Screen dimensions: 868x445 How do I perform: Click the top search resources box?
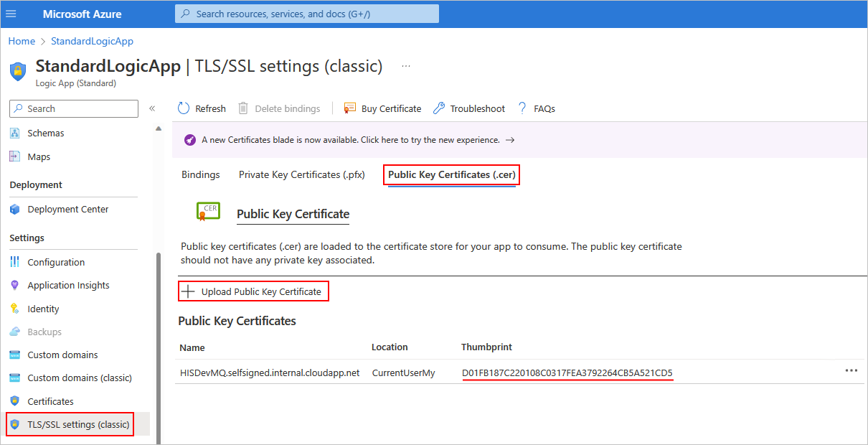click(x=307, y=14)
